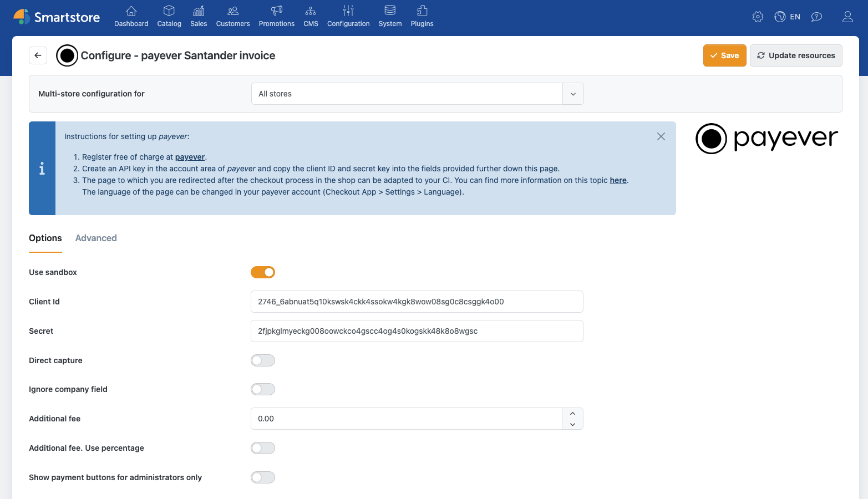Click the info icon on instructions panel
The image size is (868, 499).
click(42, 169)
